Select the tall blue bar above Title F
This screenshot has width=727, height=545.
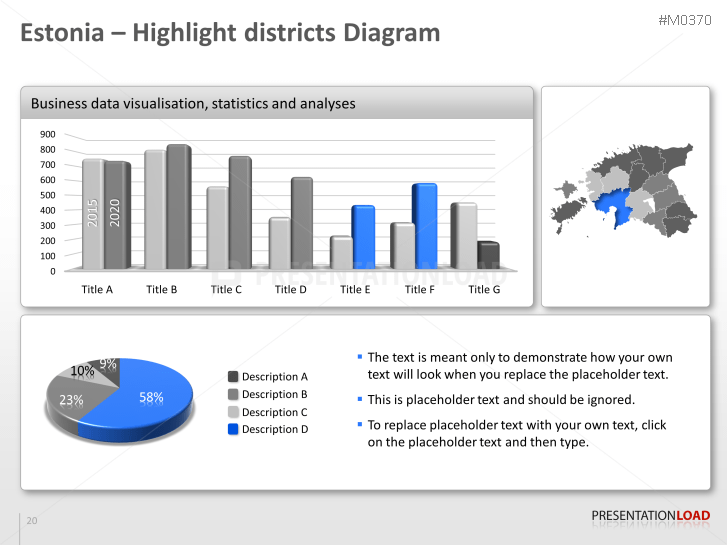point(424,225)
